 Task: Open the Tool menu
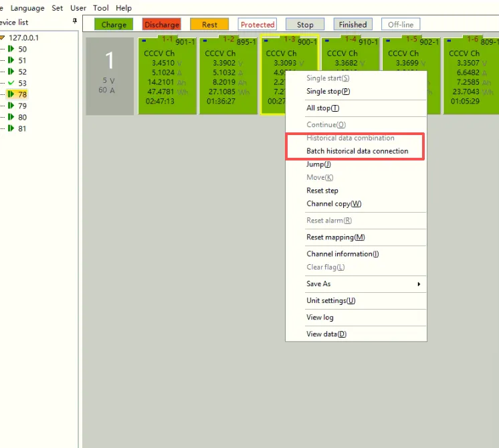pyautogui.click(x=100, y=8)
